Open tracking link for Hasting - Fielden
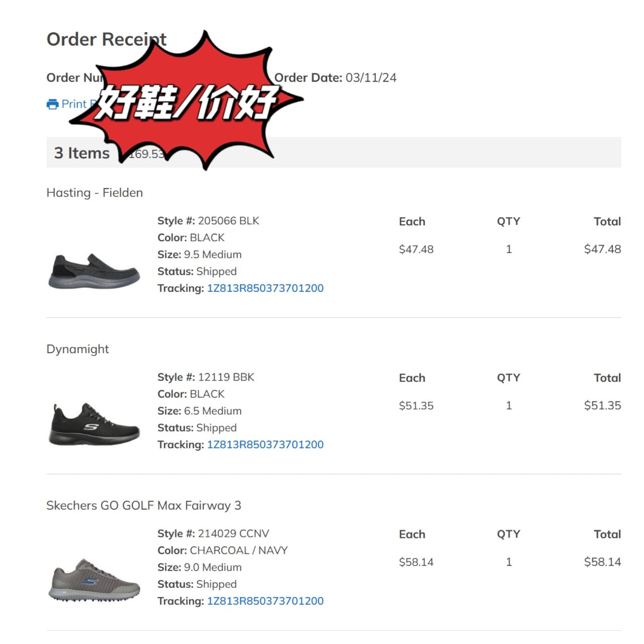644x644 pixels. [x=265, y=288]
